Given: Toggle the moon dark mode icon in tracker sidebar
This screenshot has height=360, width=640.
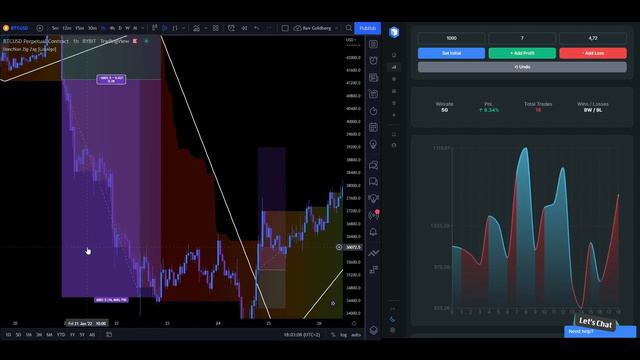Looking at the screenshot, I should tap(393, 320).
